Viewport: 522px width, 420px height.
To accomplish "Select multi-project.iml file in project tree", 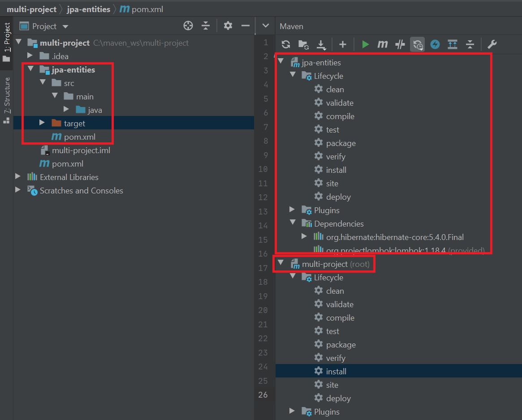I will [81, 150].
